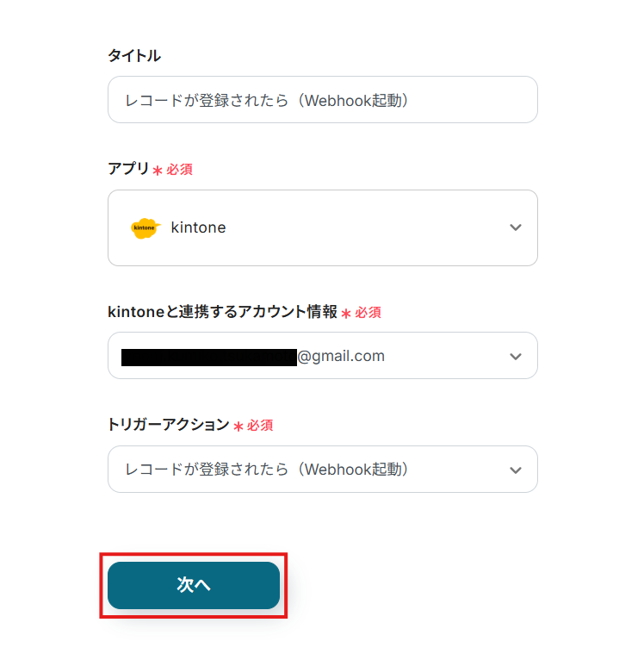Image resolution: width=644 pixels, height=660 pixels.
Task: Click the タイトル field label
Action: [x=133, y=55]
